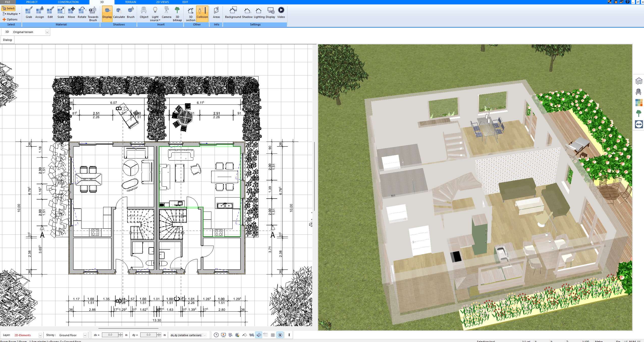This screenshot has width=644, height=342.
Task: Select the Grab material tool
Action: [29, 13]
